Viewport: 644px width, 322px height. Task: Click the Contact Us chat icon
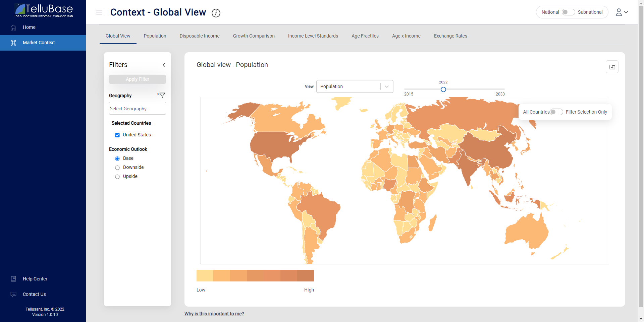pyautogui.click(x=13, y=294)
